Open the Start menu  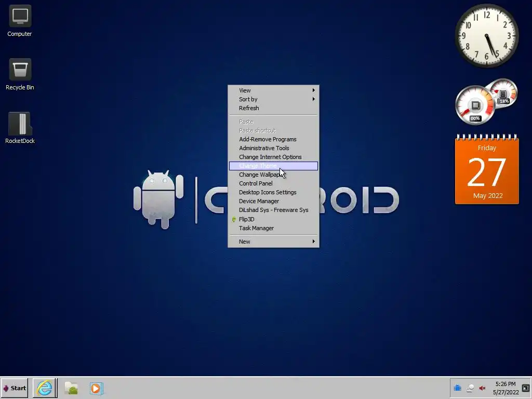[14, 388]
